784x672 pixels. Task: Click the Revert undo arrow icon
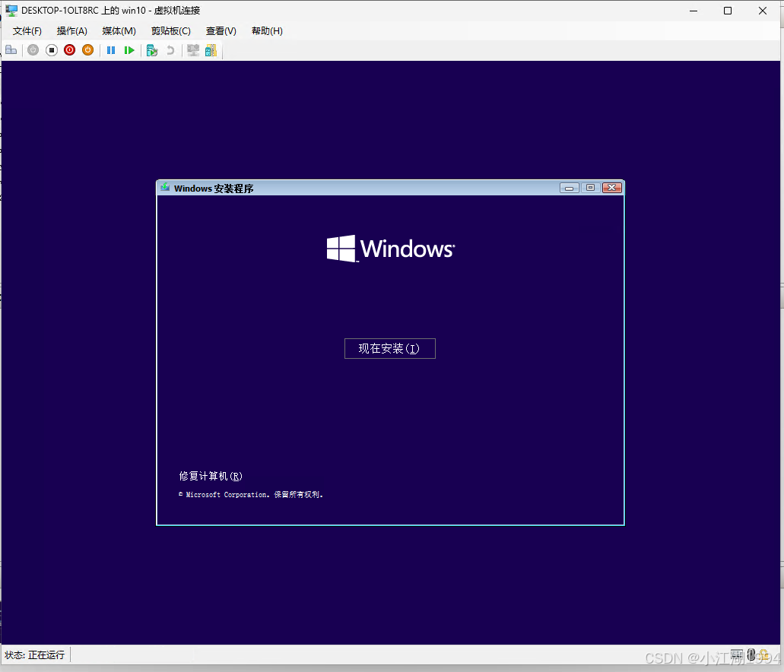coord(170,50)
